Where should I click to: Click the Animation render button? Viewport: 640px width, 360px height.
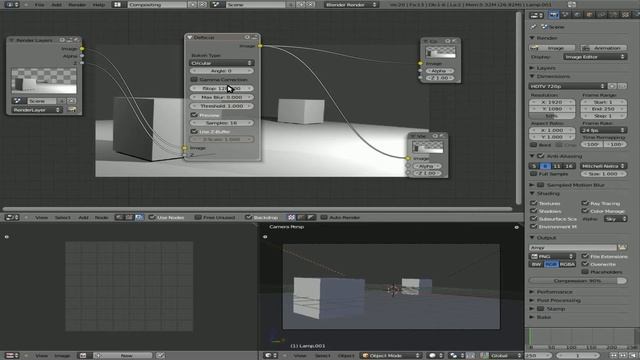[603, 48]
